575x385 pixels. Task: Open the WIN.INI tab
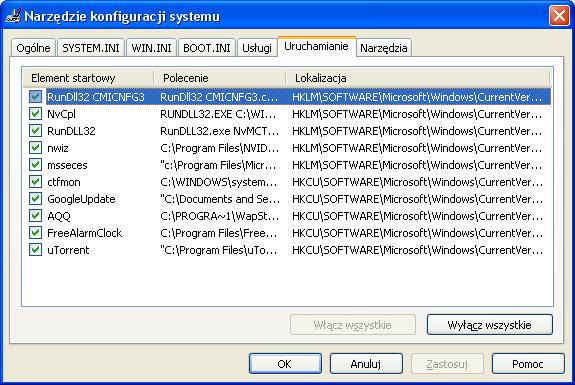151,48
